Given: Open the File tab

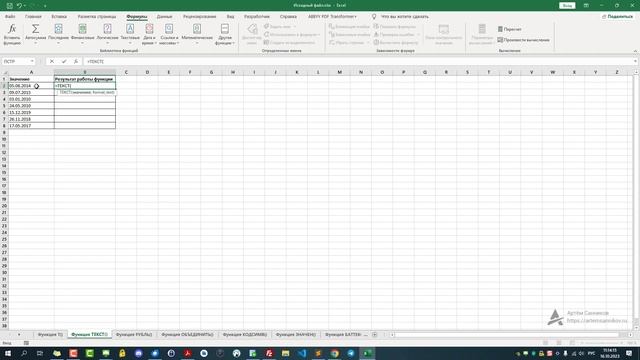Looking at the screenshot, I should pyautogui.click(x=10, y=16).
